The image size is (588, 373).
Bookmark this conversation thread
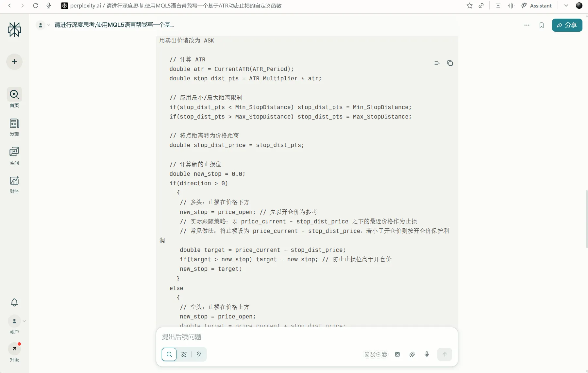pyautogui.click(x=541, y=25)
